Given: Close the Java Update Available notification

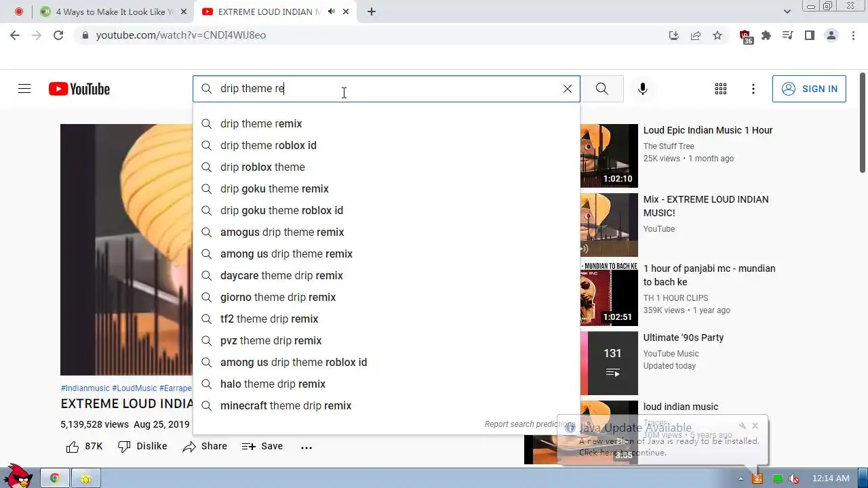Looking at the screenshot, I should 755,426.
